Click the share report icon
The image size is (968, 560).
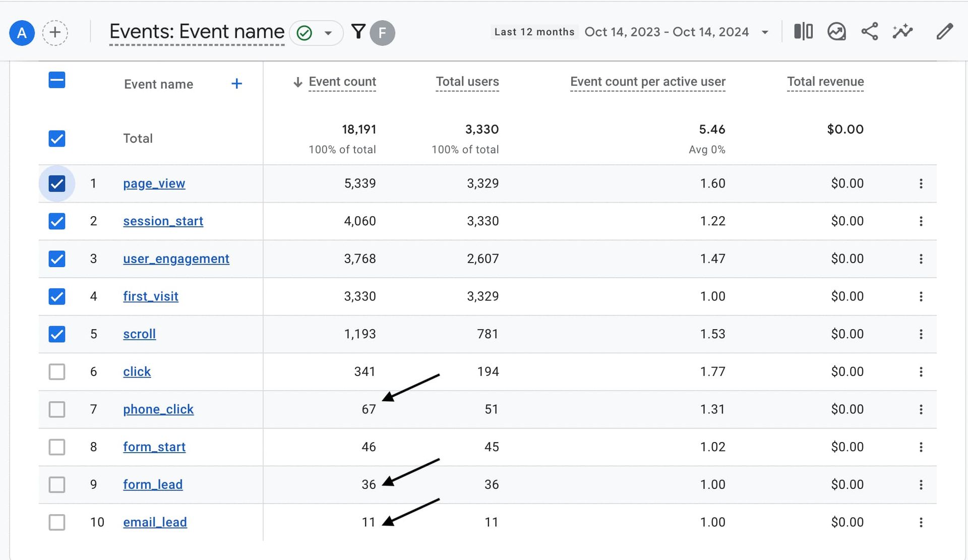[870, 32]
